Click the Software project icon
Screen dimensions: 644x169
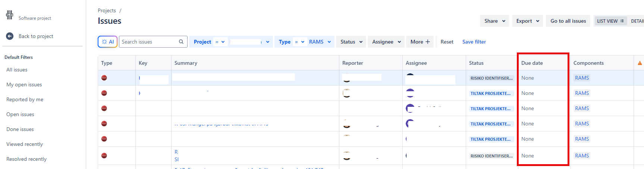click(9, 15)
